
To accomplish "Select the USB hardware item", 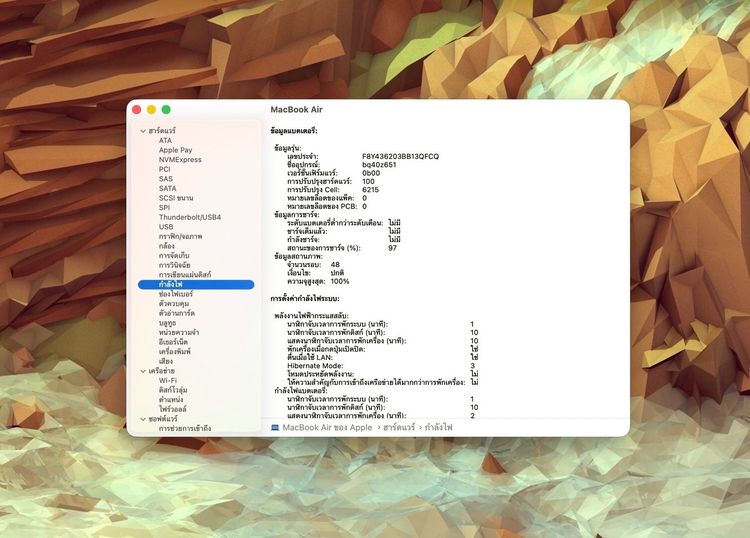I will click(x=166, y=227).
